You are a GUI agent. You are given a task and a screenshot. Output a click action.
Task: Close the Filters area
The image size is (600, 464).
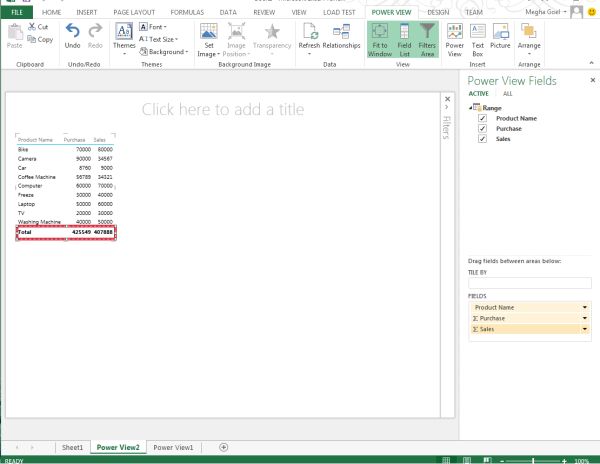point(447,99)
